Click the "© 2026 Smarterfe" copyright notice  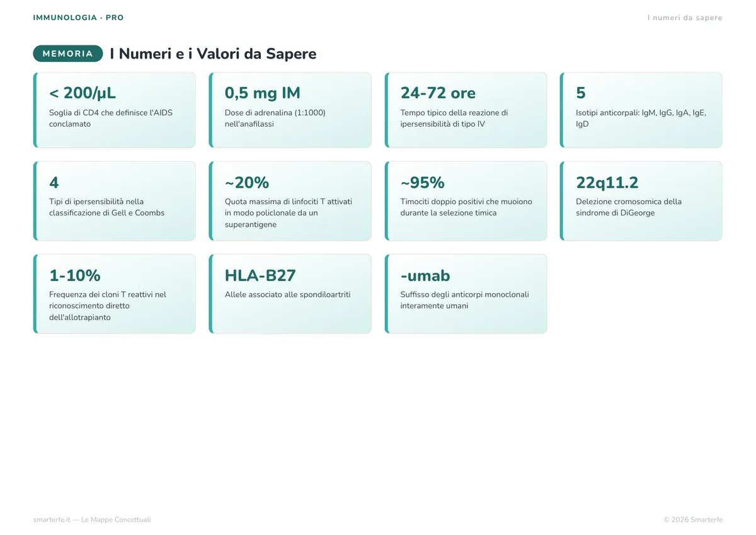pos(693,520)
